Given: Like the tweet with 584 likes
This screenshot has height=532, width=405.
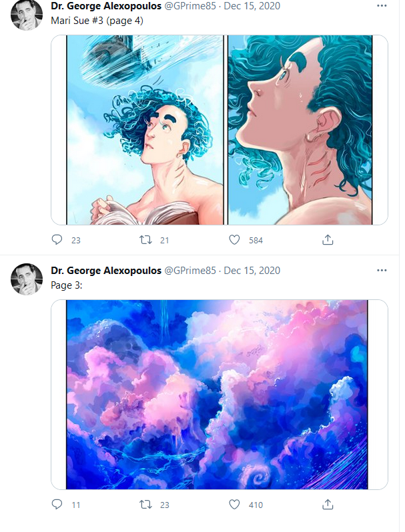Looking at the screenshot, I should tap(234, 240).
